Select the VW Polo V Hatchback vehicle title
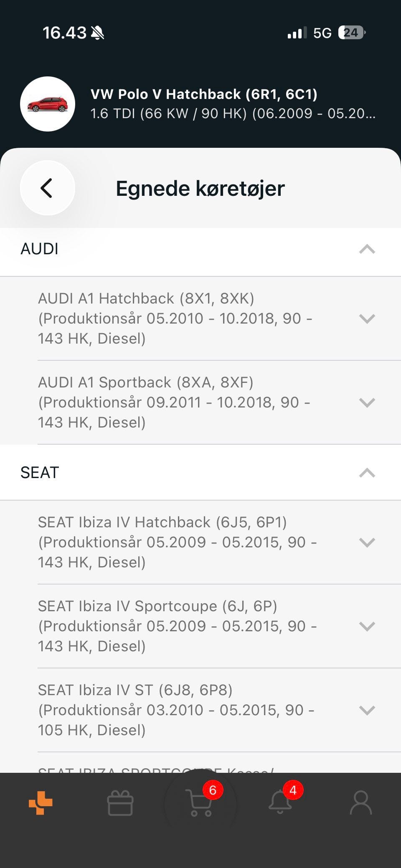Viewport: 401px width, 868px height. click(204, 94)
